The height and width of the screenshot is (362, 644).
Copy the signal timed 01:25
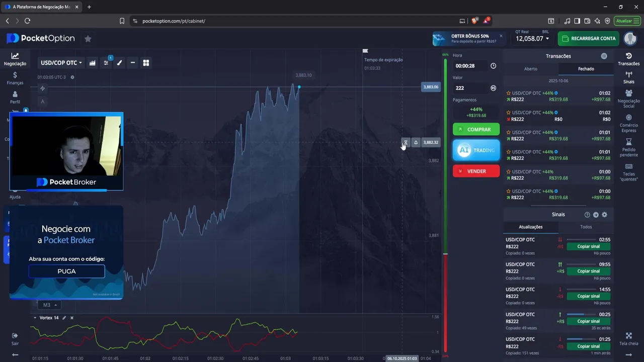pos(589,346)
